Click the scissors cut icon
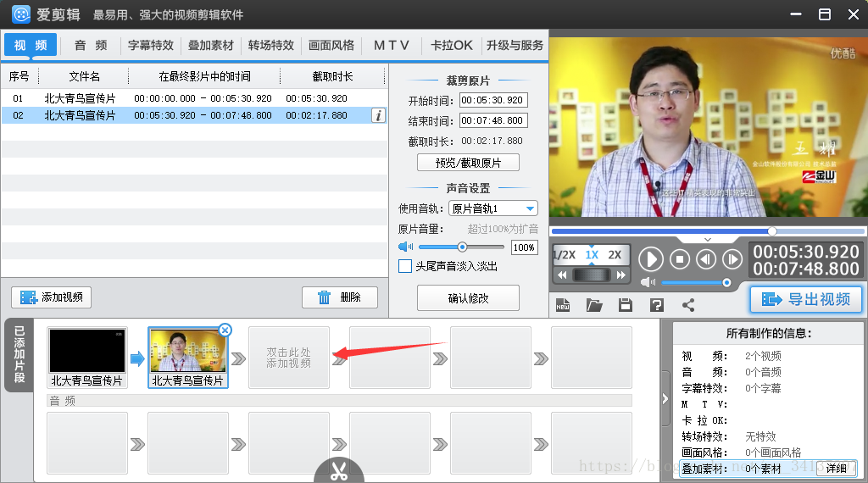868x483 pixels. 339,471
